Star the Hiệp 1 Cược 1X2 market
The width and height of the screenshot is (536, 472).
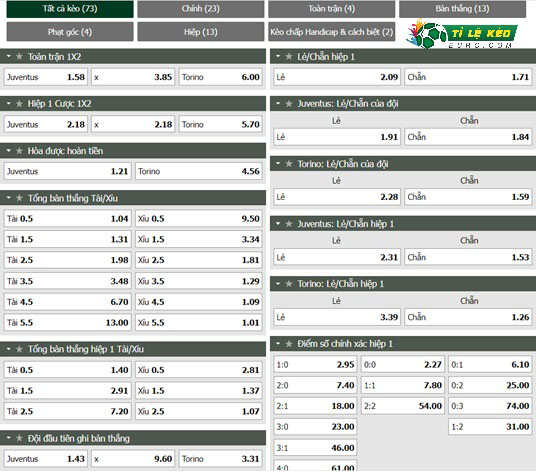click(x=19, y=104)
